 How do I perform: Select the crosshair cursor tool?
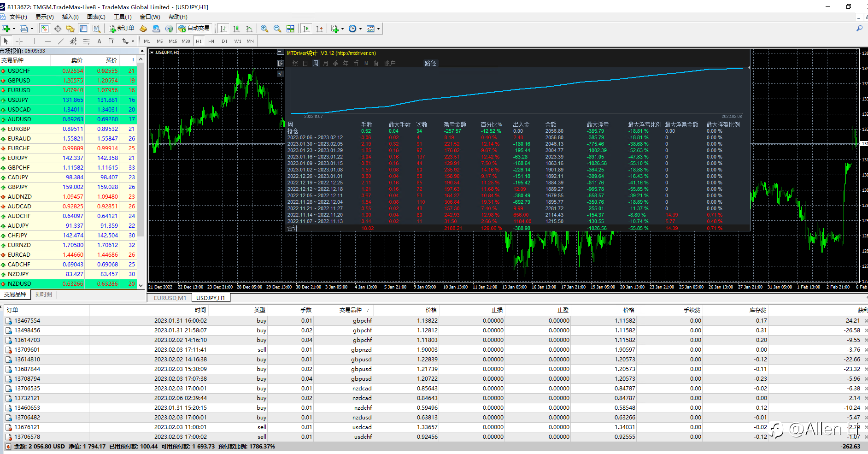(x=19, y=41)
